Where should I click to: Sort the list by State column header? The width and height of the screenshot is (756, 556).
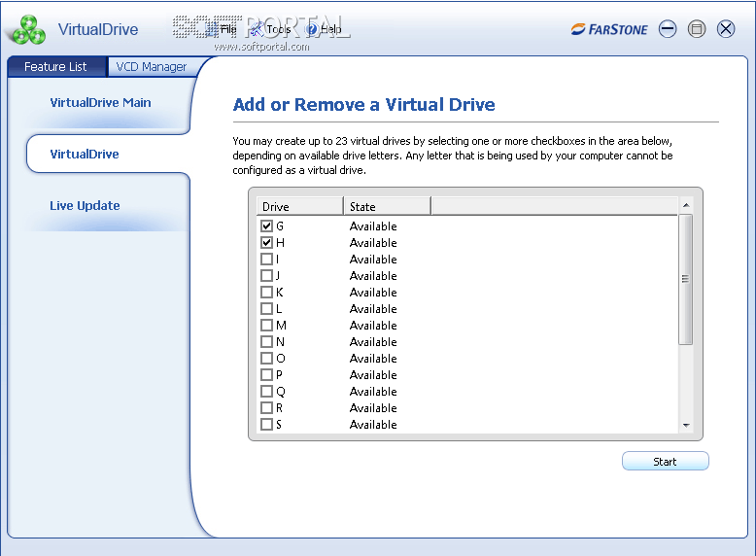click(386, 207)
